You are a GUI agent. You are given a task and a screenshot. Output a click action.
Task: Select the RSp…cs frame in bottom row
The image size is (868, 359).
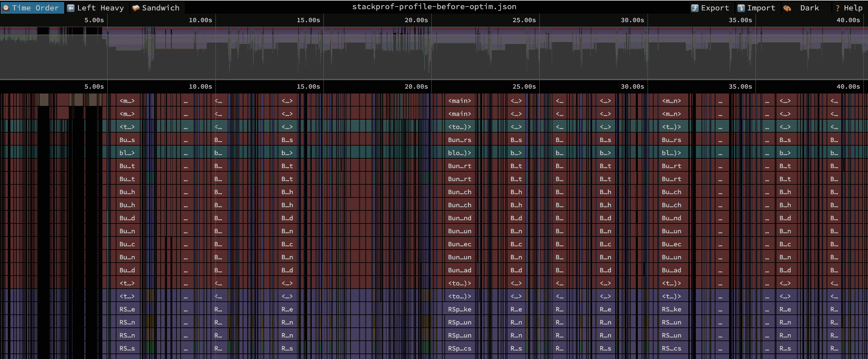point(459,348)
